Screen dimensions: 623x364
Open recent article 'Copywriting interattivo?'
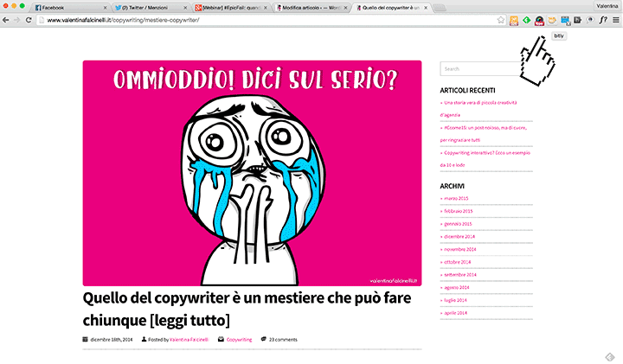(x=485, y=159)
